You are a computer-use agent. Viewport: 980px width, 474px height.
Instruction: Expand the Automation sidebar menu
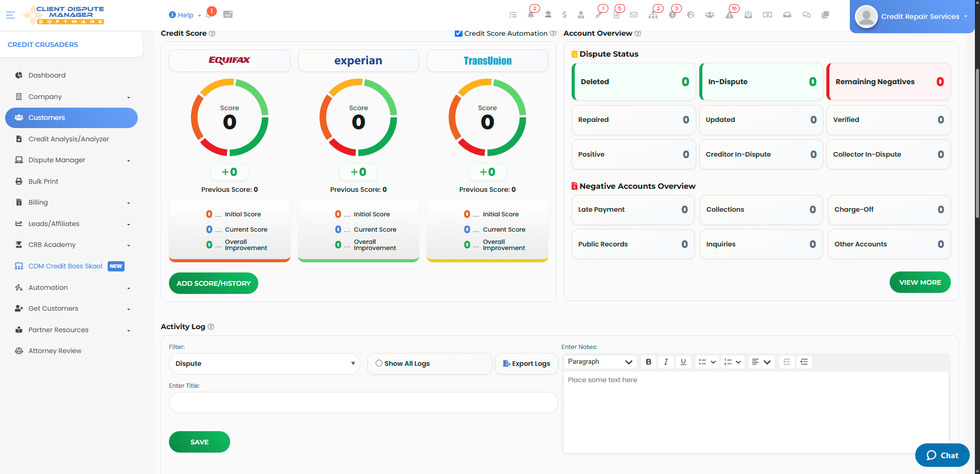pyautogui.click(x=71, y=288)
